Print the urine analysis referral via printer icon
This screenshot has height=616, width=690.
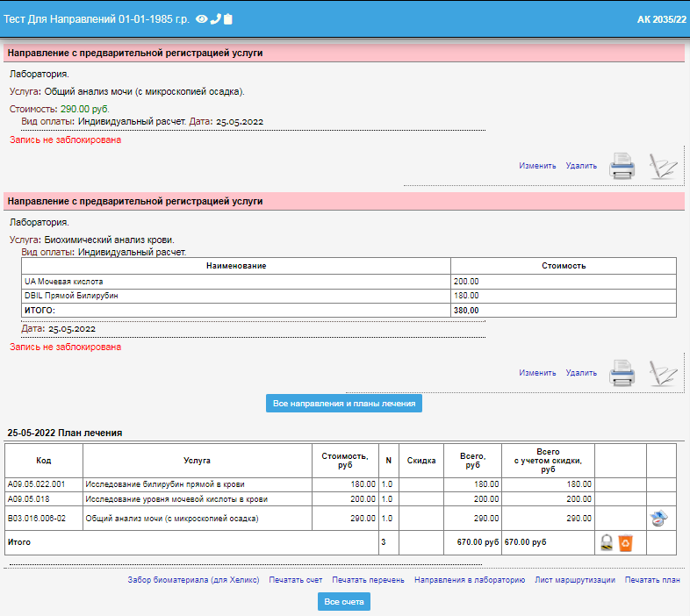click(x=622, y=166)
